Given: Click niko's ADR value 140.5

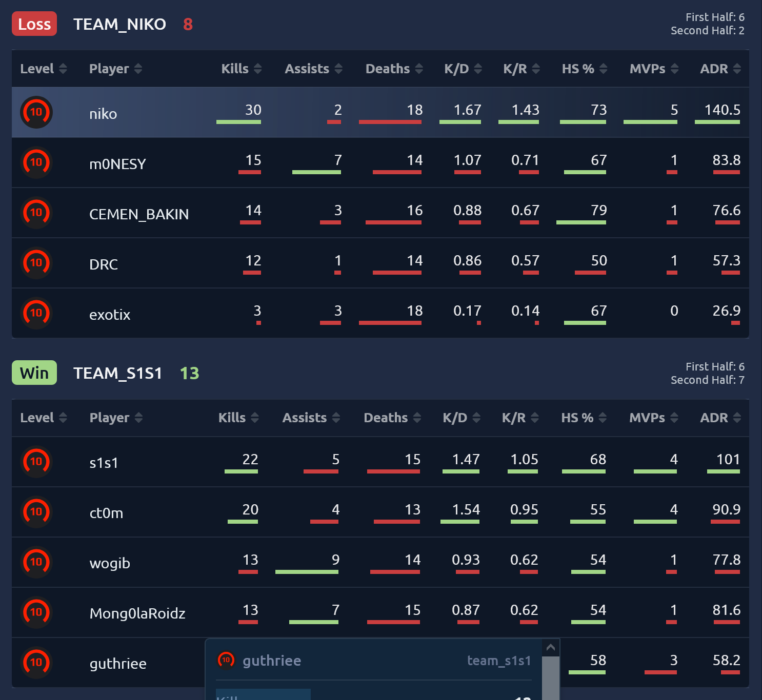Looking at the screenshot, I should [723, 110].
